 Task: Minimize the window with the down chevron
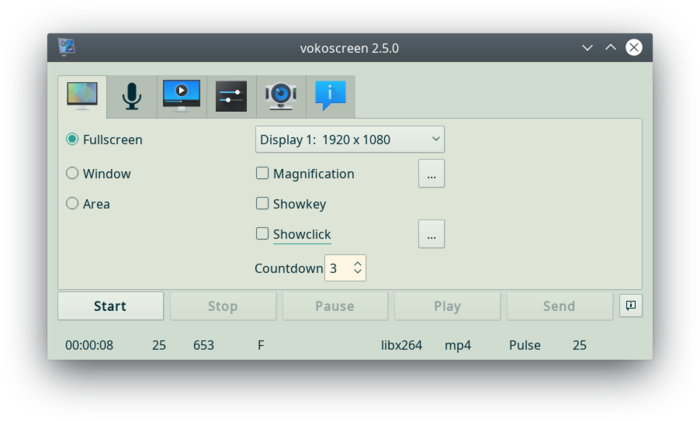[587, 47]
